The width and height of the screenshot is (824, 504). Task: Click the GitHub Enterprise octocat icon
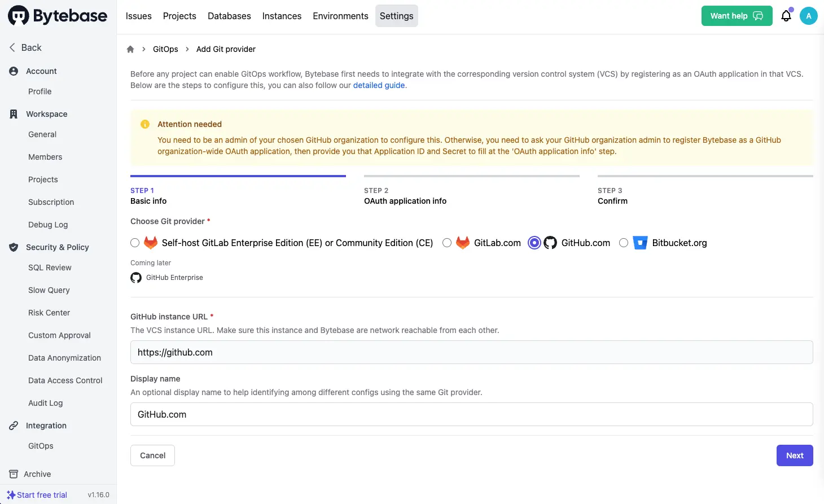[135, 277]
